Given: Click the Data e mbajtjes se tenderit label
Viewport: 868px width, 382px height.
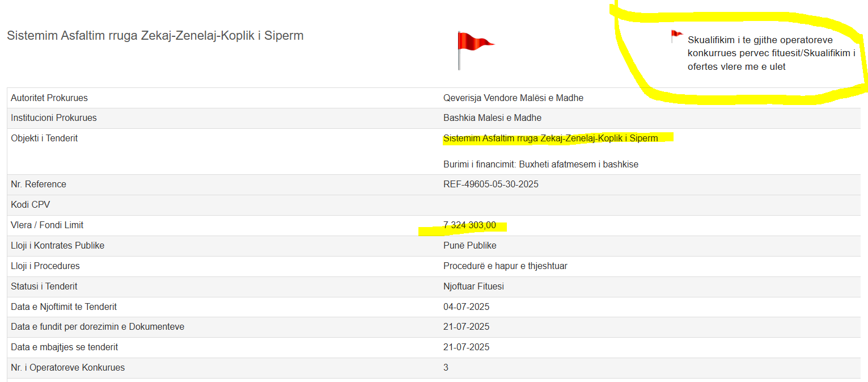Looking at the screenshot, I should [x=64, y=347].
